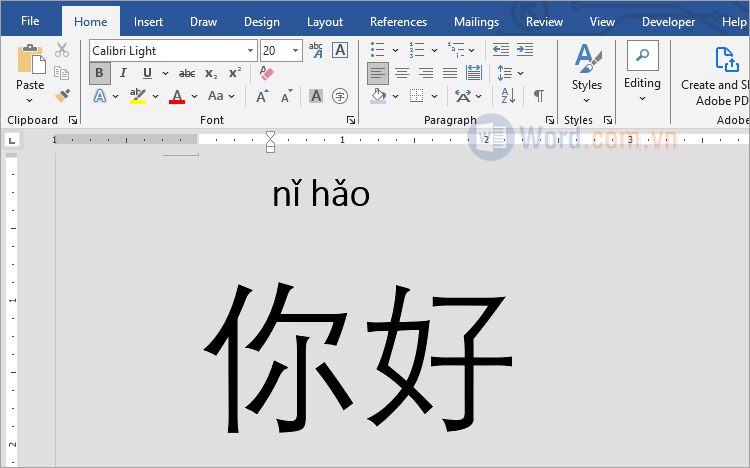Viewport: 750px width, 468px height.
Task: Switch to the Layout tab
Action: pyautogui.click(x=325, y=22)
